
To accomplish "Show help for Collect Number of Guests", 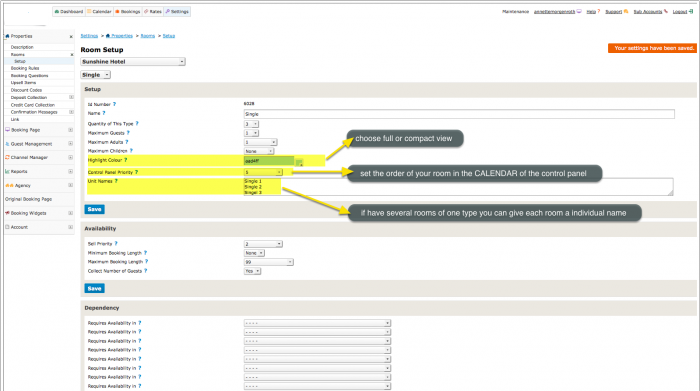I will (x=146, y=270).
